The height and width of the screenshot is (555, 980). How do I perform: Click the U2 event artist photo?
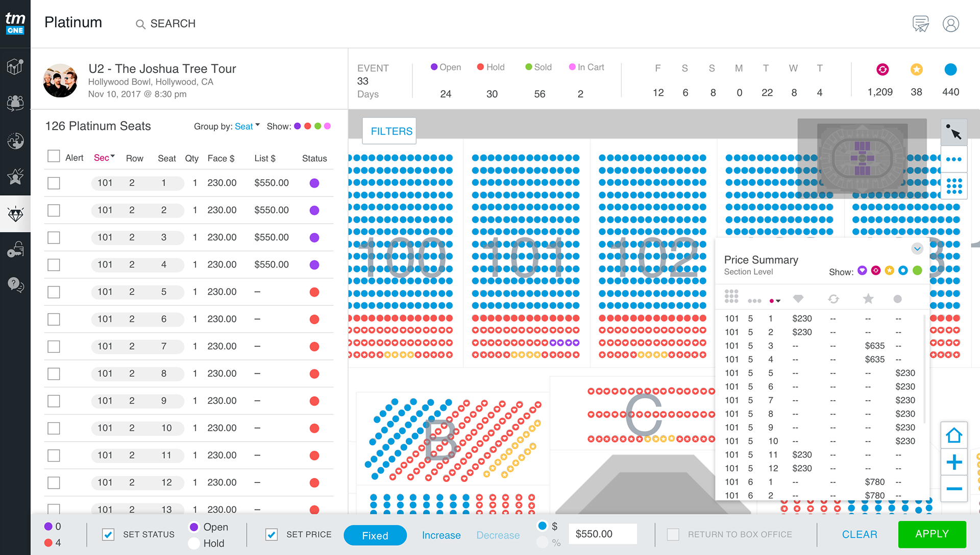click(60, 81)
